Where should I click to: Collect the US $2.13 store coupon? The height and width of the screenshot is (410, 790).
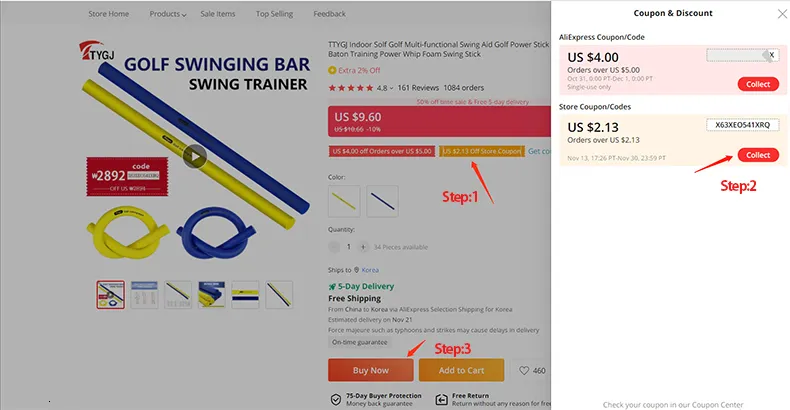click(x=758, y=155)
